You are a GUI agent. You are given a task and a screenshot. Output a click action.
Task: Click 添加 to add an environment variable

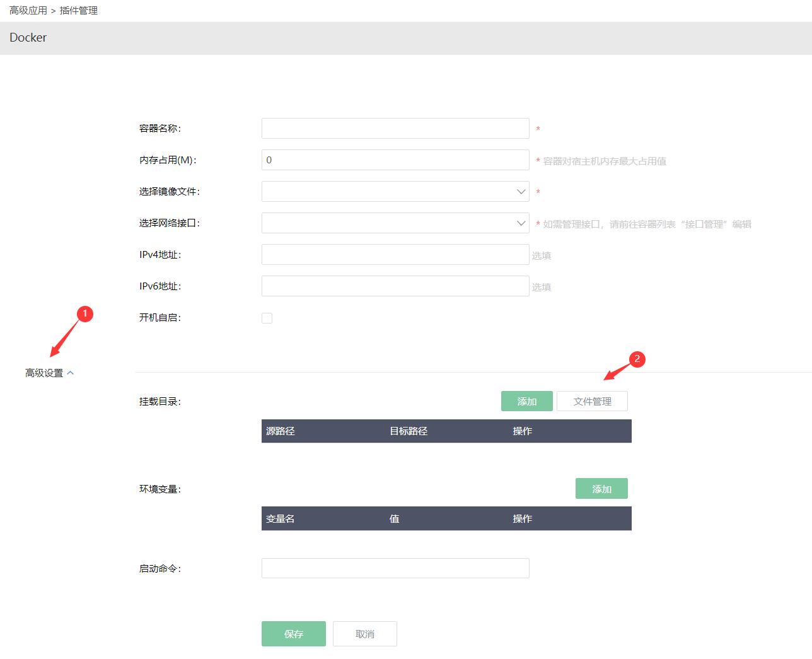click(601, 488)
